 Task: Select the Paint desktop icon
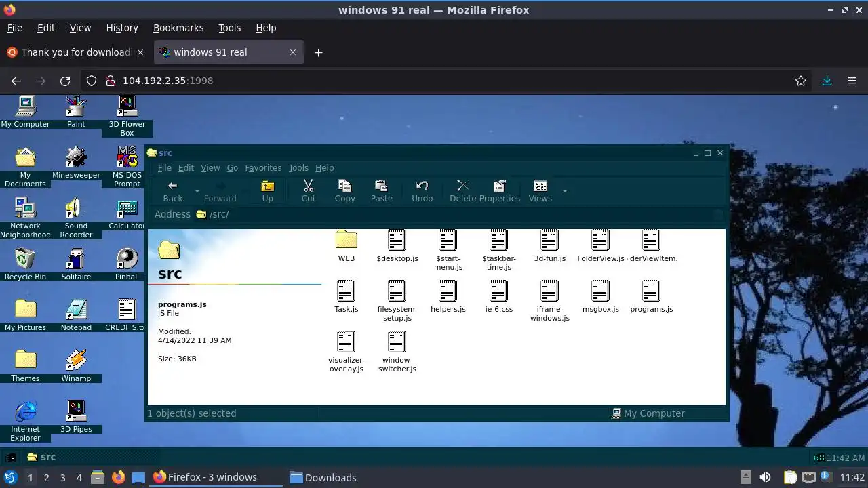(76, 112)
